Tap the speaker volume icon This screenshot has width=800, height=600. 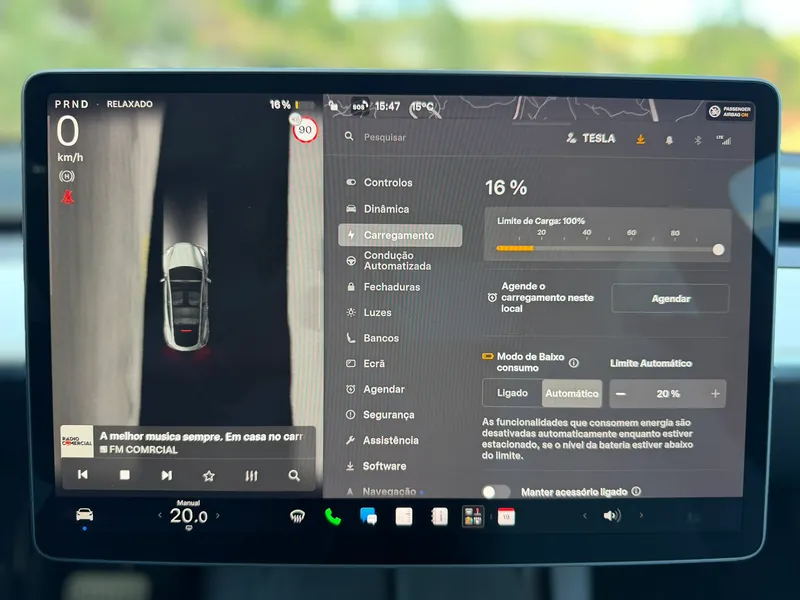612,516
